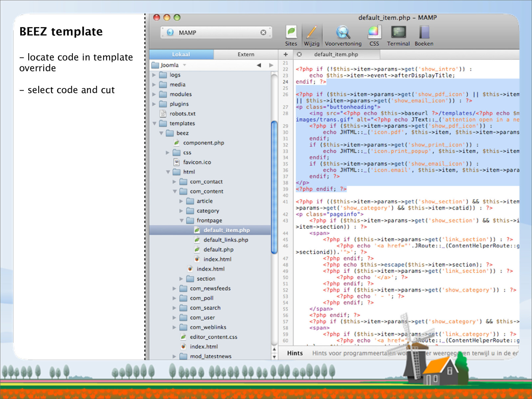Select index.html inside frontpage folder

[217, 259]
